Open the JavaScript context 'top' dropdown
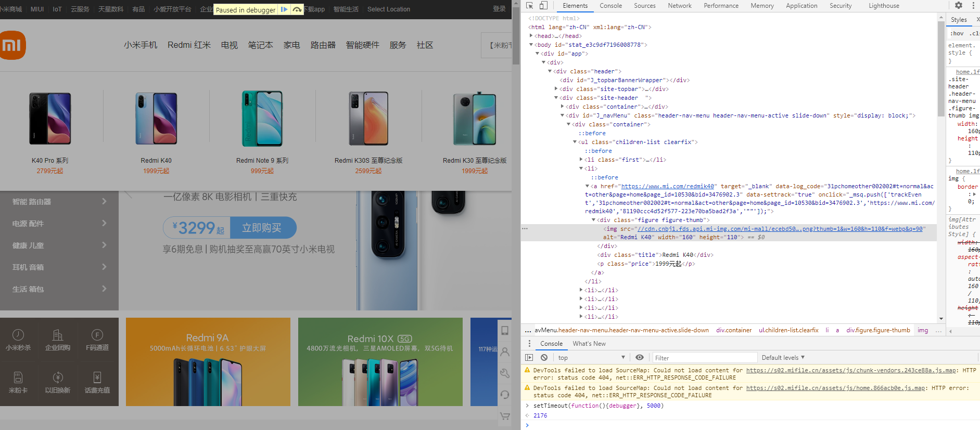The height and width of the screenshot is (430, 980). tap(591, 358)
